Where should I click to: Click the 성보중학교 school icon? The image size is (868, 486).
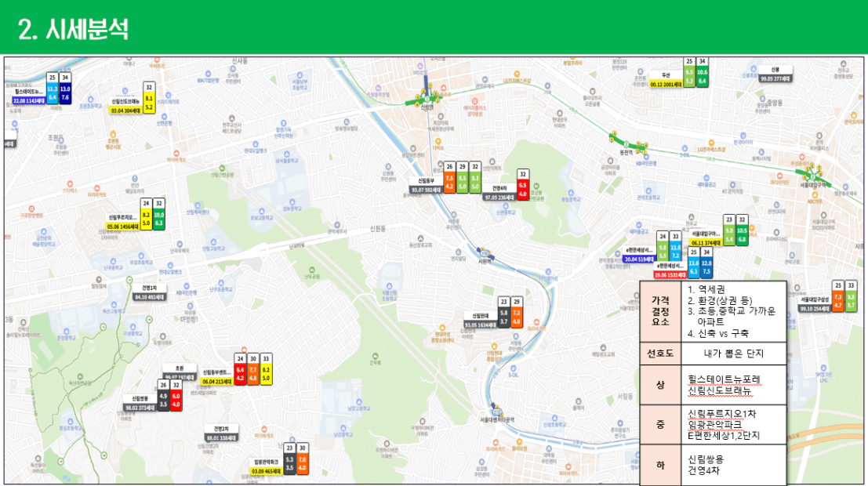tap(292, 202)
